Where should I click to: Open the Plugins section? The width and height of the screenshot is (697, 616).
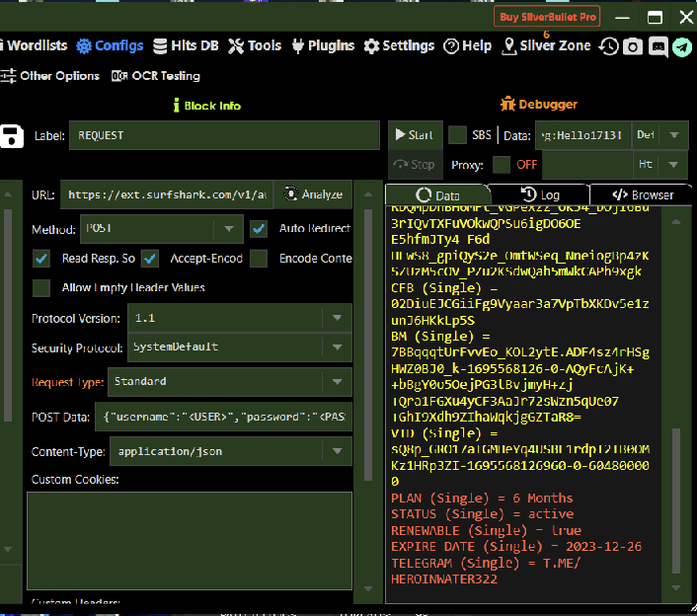[321, 45]
